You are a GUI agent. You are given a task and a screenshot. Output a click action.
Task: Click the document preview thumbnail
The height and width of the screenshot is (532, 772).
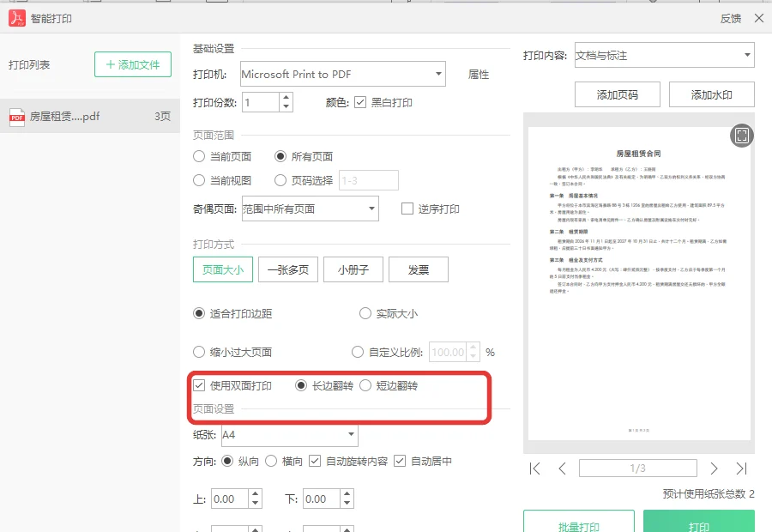click(x=639, y=284)
